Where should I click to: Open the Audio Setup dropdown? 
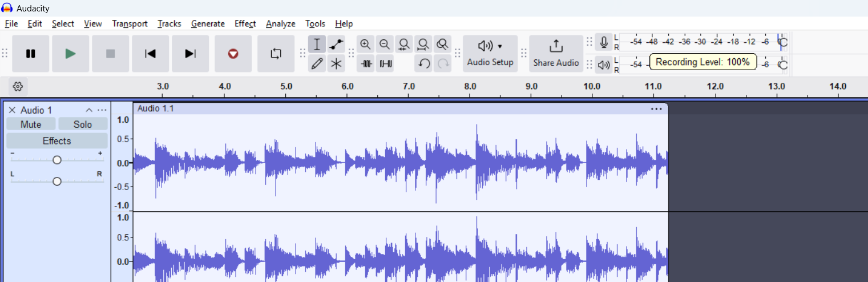click(x=490, y=54)
